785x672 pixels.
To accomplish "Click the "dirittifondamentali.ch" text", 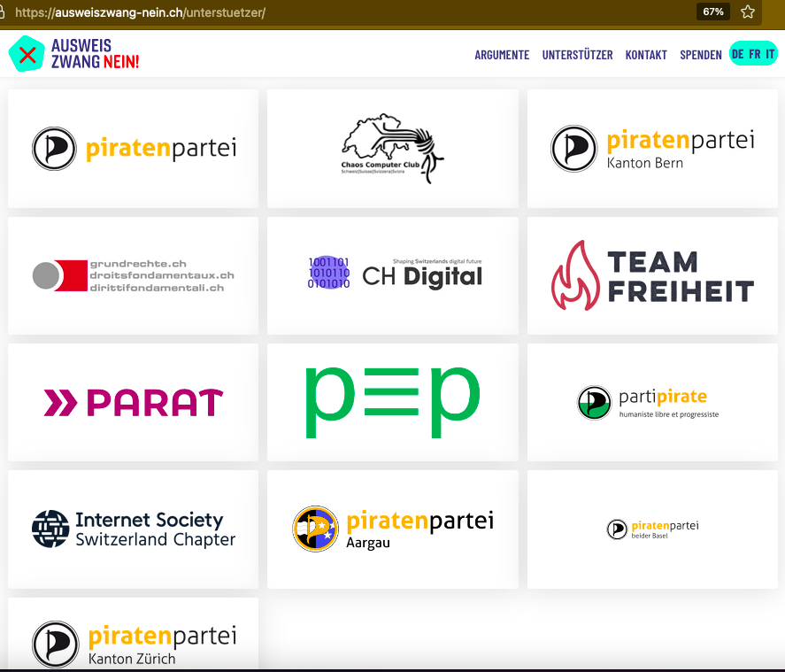I will pos(157,288).
